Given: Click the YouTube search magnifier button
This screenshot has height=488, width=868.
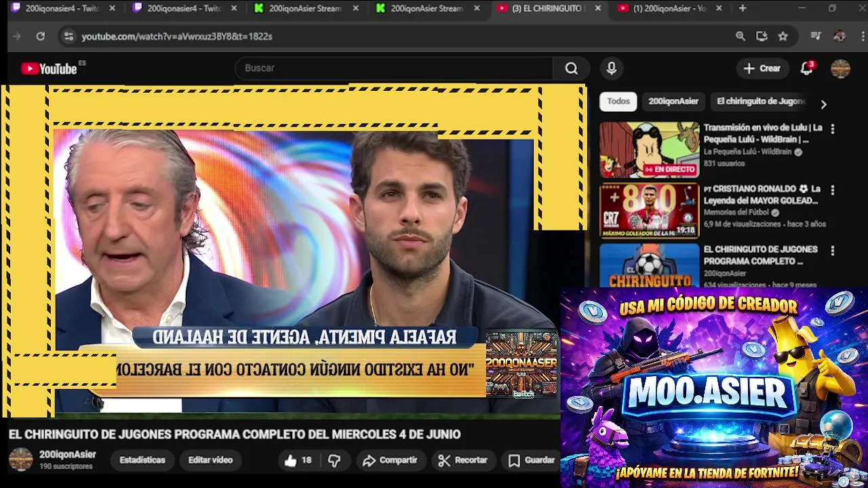Looking at the screenshot, I should tap(572, 68).
